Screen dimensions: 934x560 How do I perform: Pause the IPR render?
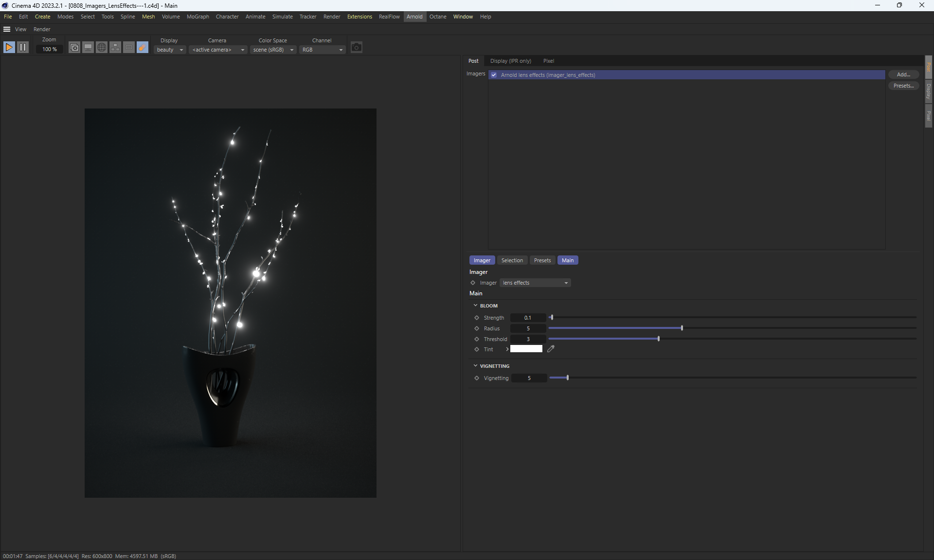(23, 47)
